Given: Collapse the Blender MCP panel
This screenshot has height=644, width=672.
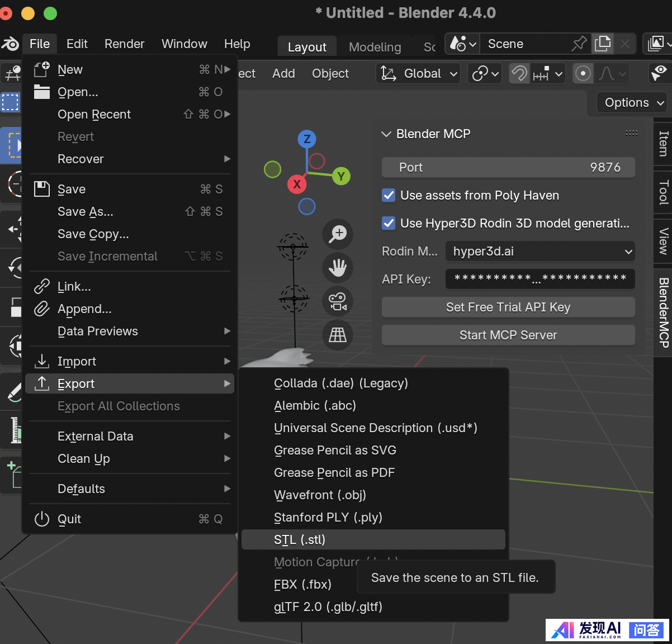Looking at the screenshot, I should tap(386, 134).
